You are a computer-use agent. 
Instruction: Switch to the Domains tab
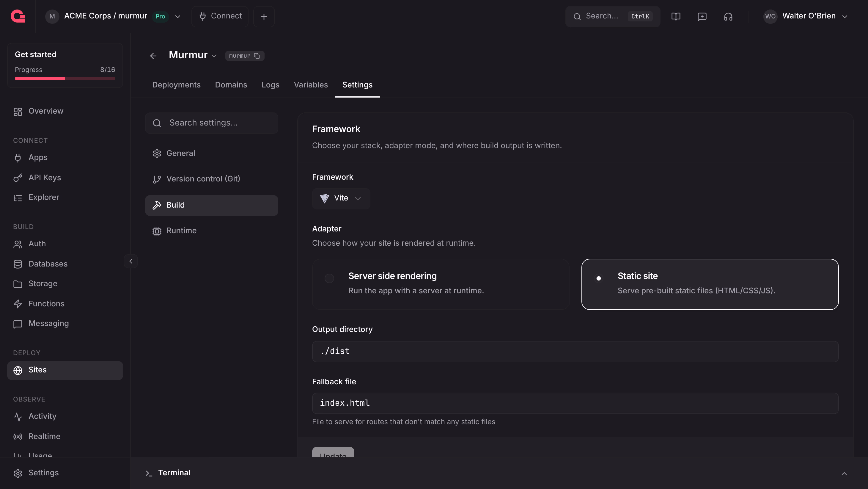click(231, 85)
